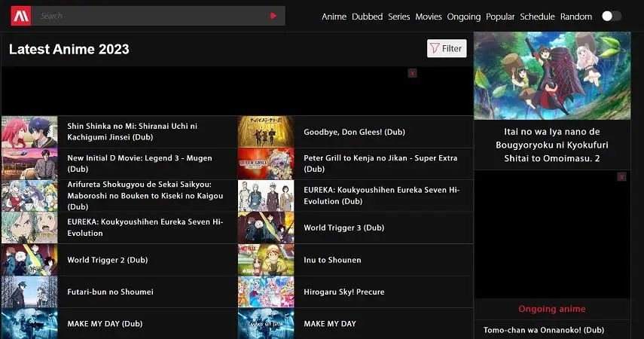Open the Dubbed menu item
Image resolution: width=644 pixels, height=339 pixels.
(367, 17)
